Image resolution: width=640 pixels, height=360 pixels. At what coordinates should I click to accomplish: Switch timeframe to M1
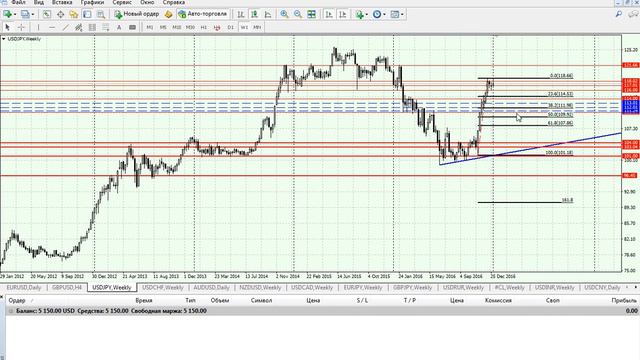(150, 27)
